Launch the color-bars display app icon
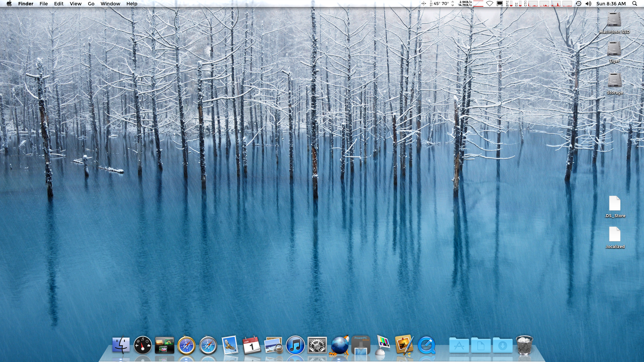The image size is (644, 362). 382,345
